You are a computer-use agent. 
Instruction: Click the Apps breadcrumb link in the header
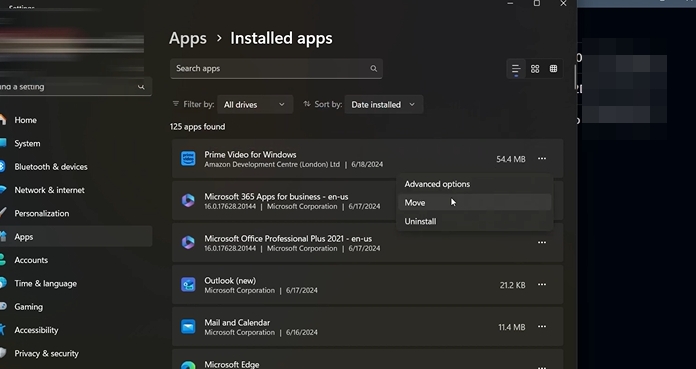[188, 39]
